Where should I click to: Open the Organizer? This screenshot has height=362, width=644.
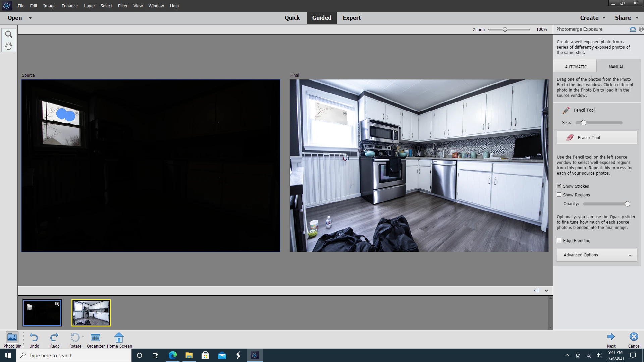coord(95,338)
